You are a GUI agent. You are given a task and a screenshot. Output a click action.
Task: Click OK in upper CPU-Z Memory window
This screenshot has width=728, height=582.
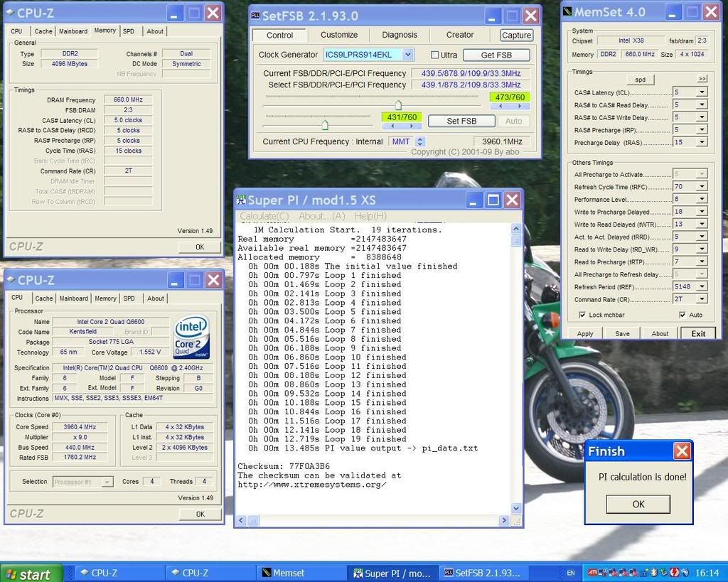tap(200, 247)
